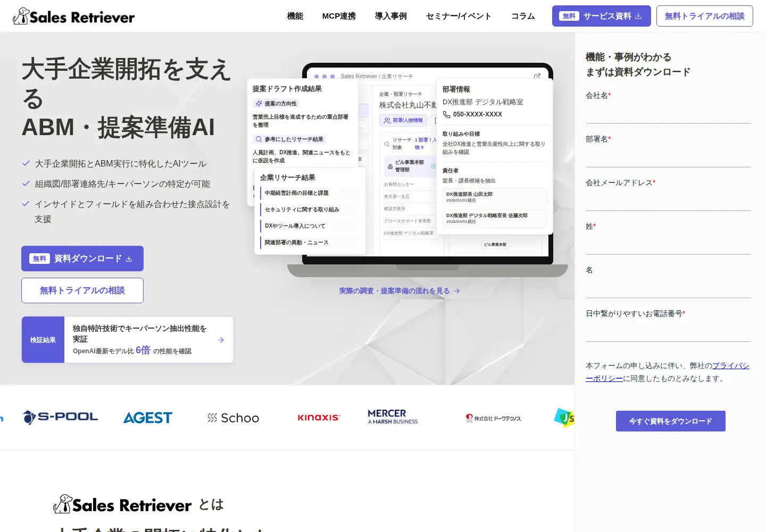Image resolution: width=766 pixels, height=532 pixels.
Task: Follow 実際の調査・提案準備の流れを見る link
Action: tap(399, 291)
